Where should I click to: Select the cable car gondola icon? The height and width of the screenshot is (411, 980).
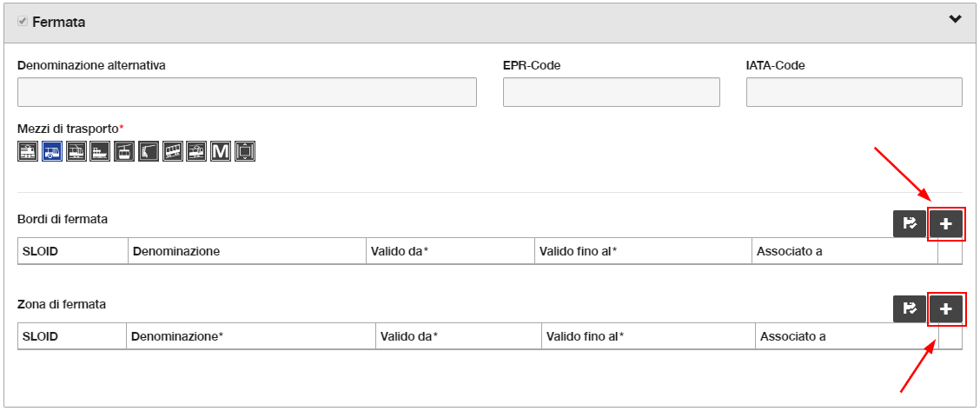tap(124, 151)
